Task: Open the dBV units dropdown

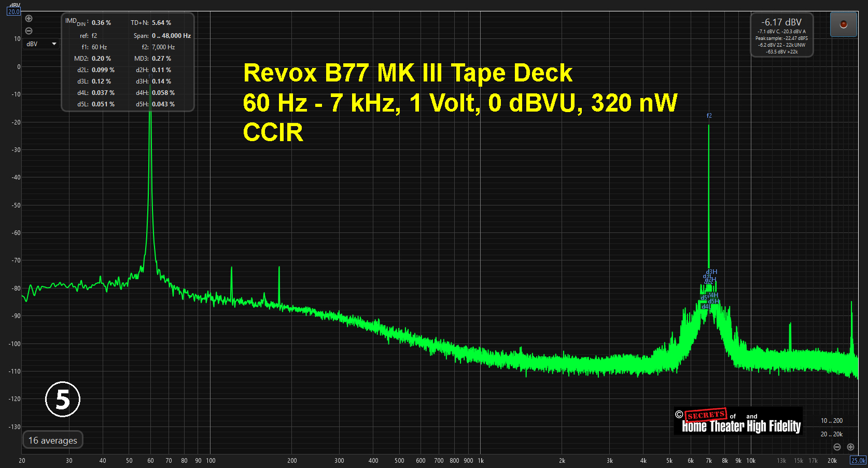Action: [41, 44]
